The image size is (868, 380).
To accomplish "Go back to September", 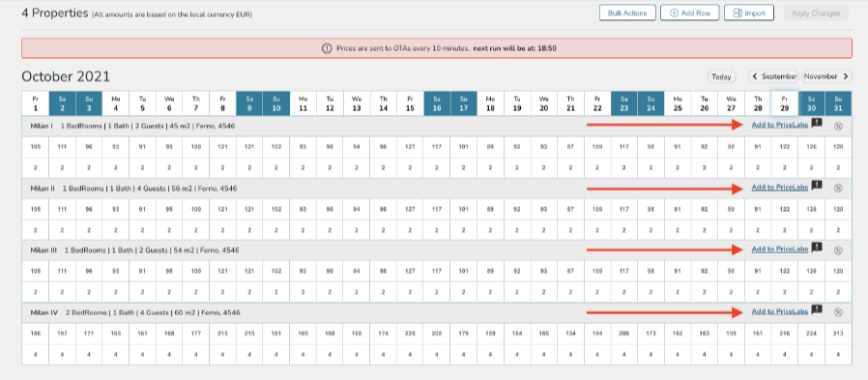I will [x=774, y=76].
